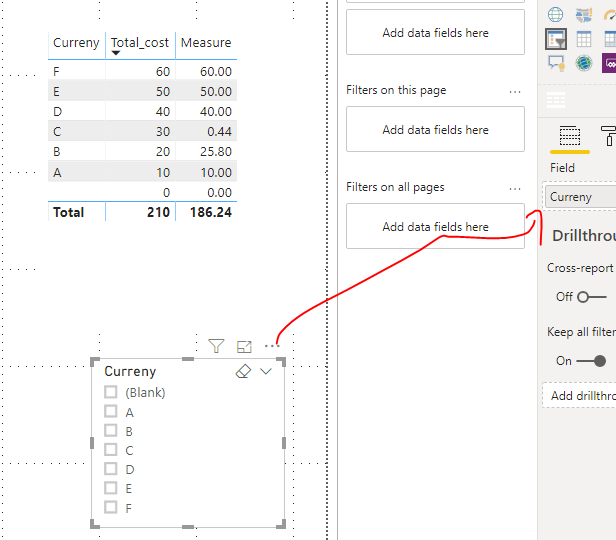The width and height of the screenshot is (616, 540).
Task: Choose the Table visualization icon
Action: tap(584, 39)
